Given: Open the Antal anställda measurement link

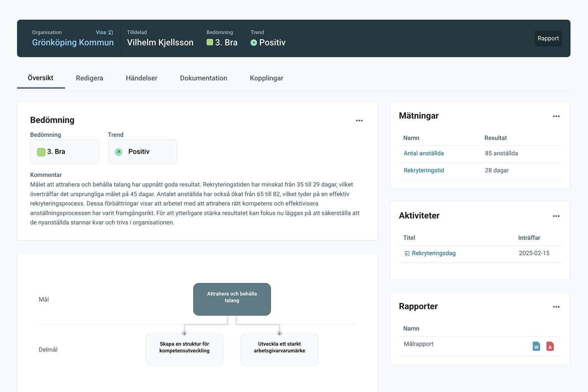Looking at the screenshot, I should tap(424, 153).
